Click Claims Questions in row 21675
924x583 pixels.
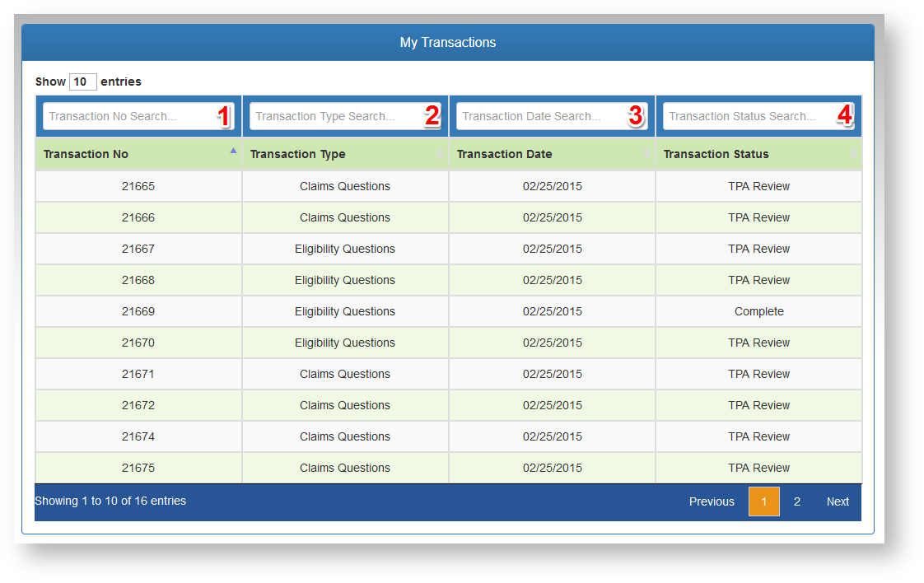point(345,468)
